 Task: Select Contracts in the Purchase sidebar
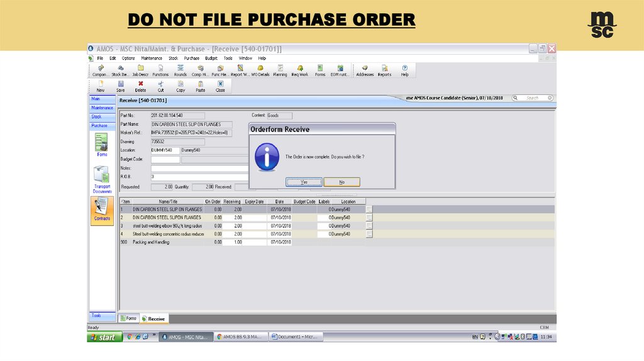pos(101,210)
